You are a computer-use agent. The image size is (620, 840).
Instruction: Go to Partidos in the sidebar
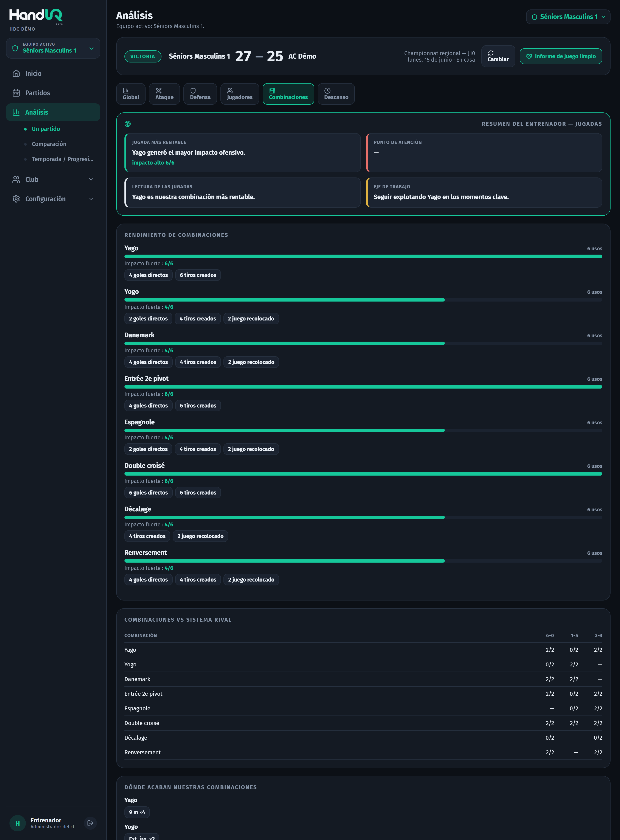53,93
